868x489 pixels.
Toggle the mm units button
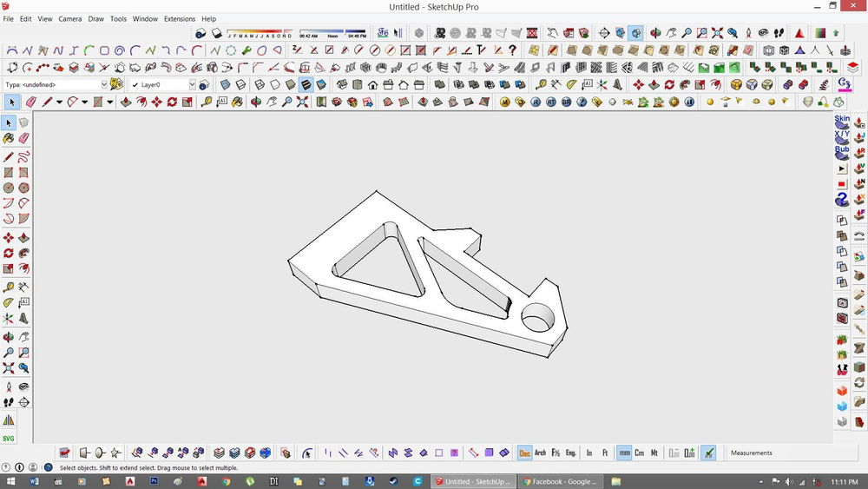point(624,453)
